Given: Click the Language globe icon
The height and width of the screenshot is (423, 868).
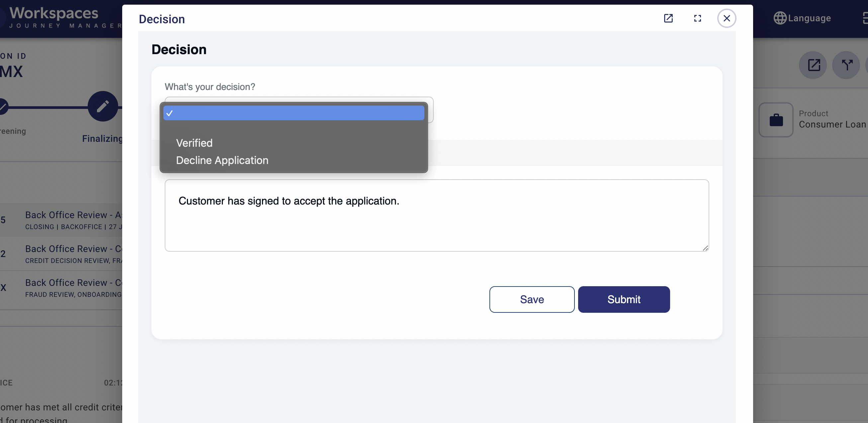Looking at the screenshot, I should coord(780,18).
